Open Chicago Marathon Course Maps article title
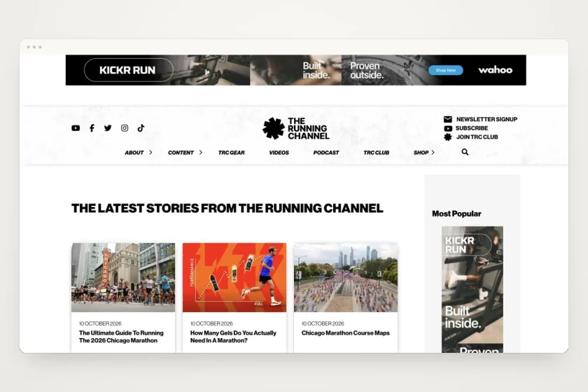 (x=345, y=332)
